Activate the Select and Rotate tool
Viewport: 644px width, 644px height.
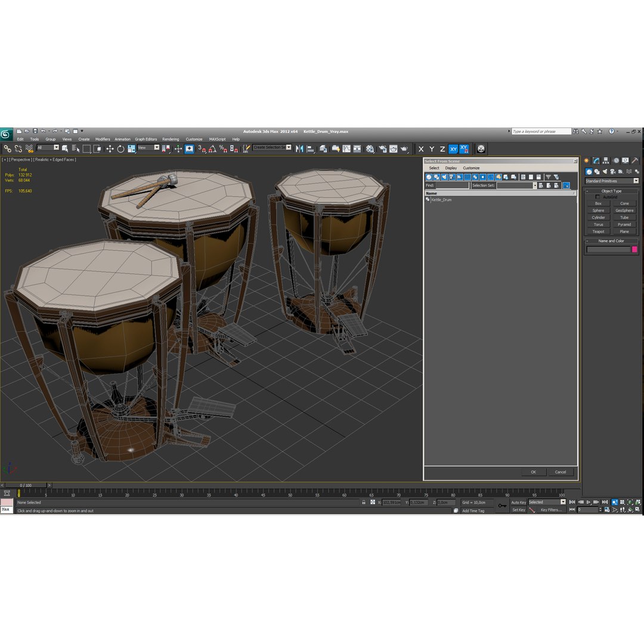[120, 148]
